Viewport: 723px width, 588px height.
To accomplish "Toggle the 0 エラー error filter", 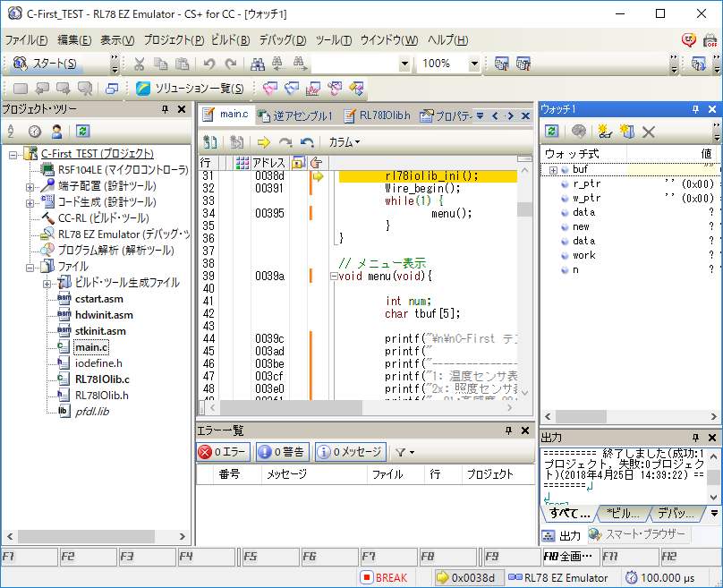I will (x=224, y=452).
